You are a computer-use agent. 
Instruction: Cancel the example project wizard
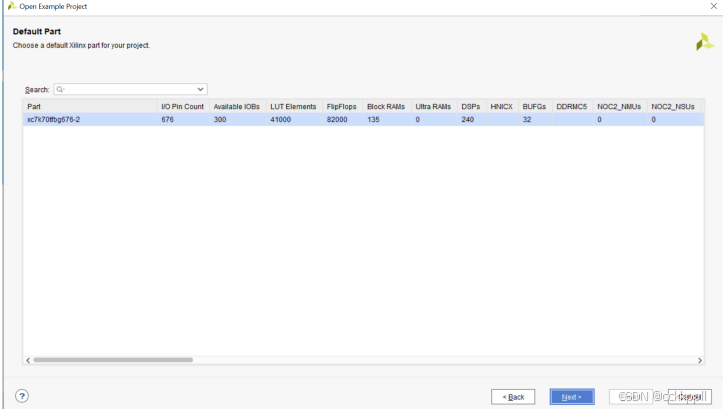point(689,397)
